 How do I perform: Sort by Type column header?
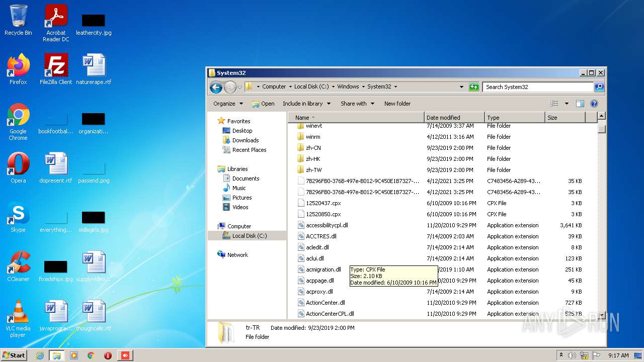515,118
